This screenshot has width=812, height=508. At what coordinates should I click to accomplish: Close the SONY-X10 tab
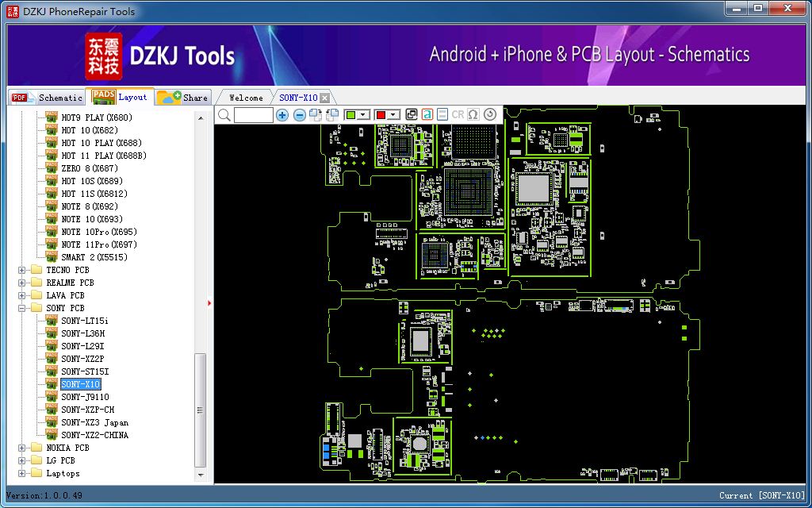(324, 98)
